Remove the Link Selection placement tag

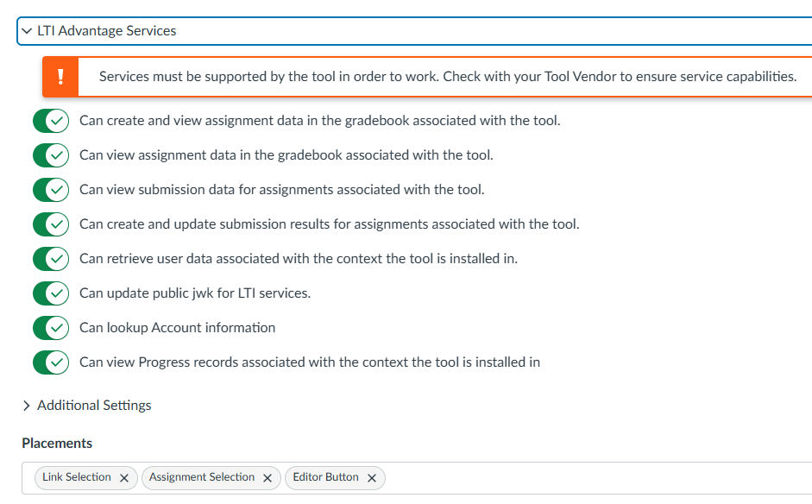[x=124, y=478]
